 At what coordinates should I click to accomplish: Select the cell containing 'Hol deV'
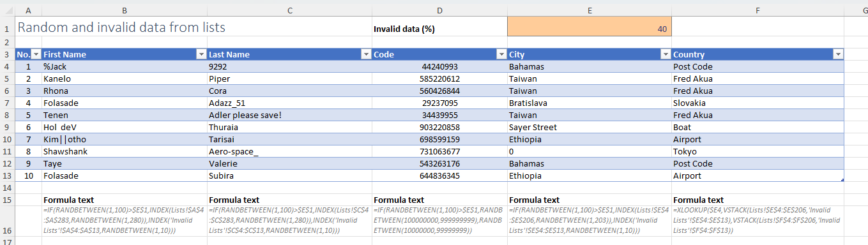(x=124, y=128)
